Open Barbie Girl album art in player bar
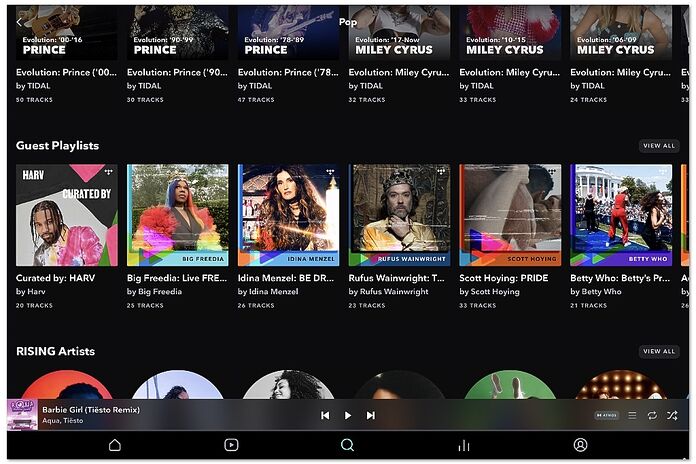Image resolution: width=696 pixels, height=464 pixels. click(22, 415)
